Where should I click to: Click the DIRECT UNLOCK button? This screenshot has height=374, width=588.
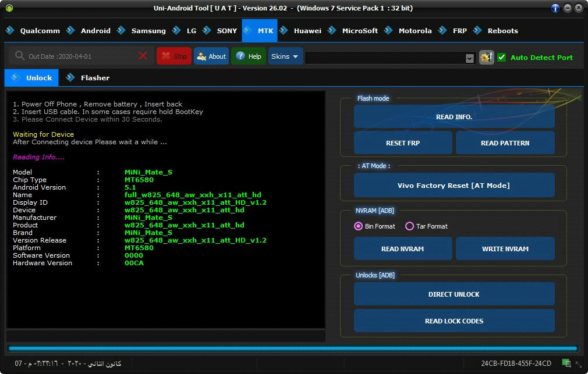pyautogui.click(x=454, y=294)
